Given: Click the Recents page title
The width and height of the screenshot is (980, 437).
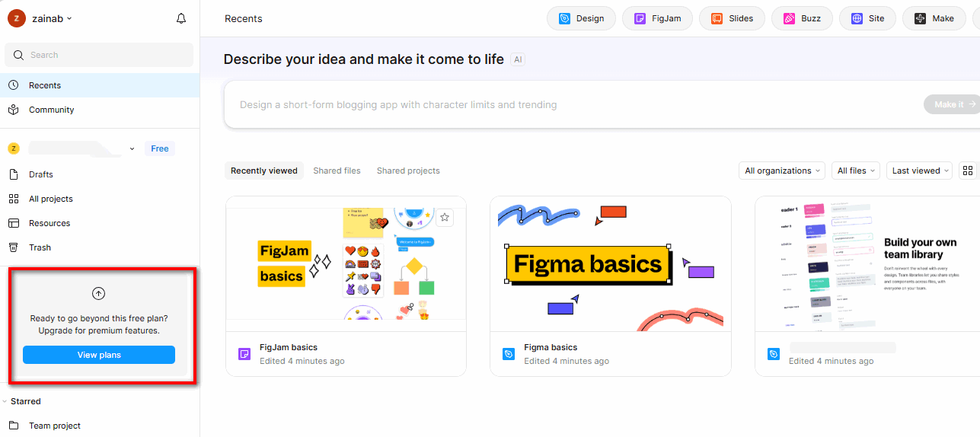Looking at the screenshot, I should pos(244,18).
